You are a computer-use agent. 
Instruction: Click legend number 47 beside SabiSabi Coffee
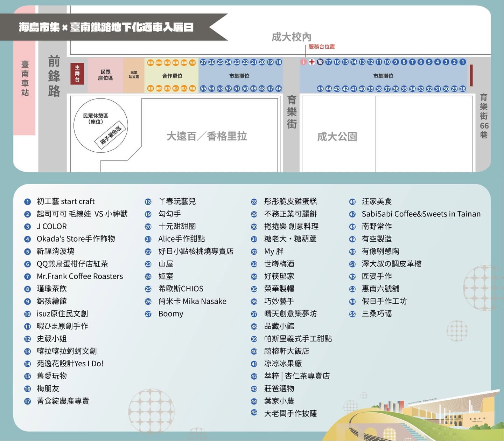click(352, 214)
